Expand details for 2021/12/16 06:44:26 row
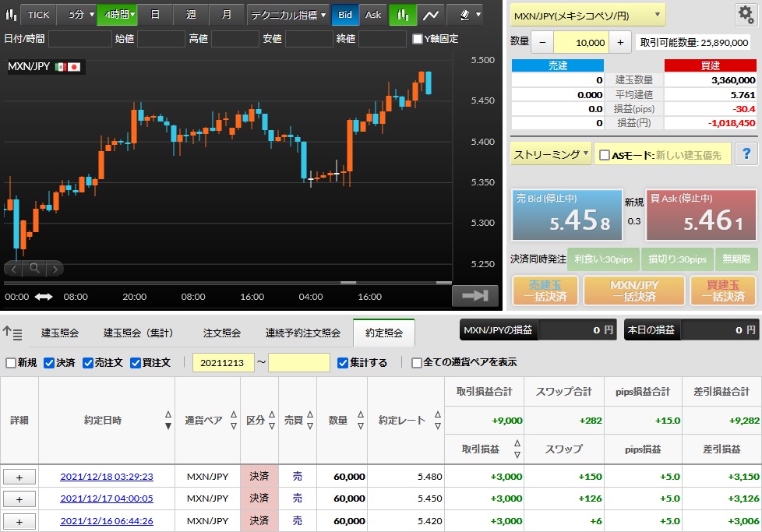 pos(19,521)
